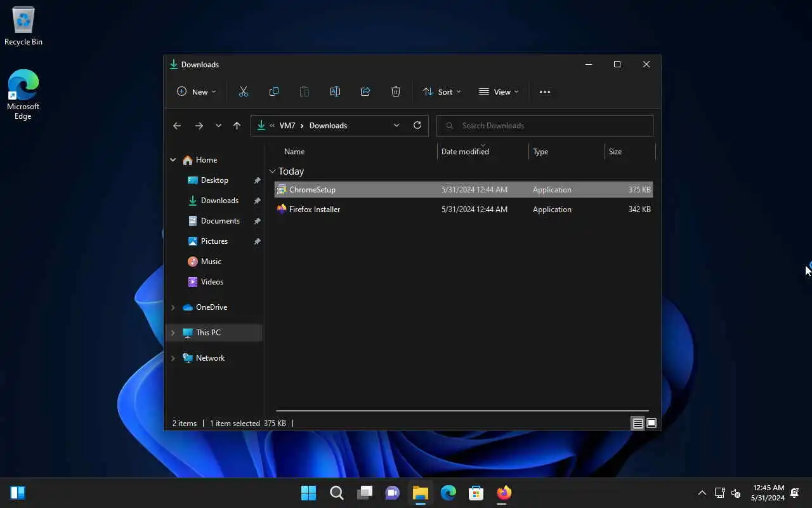This screenshot has width=812, height=508.
Task: Click File Explorer taskbar icon
Action: point(421,493)
